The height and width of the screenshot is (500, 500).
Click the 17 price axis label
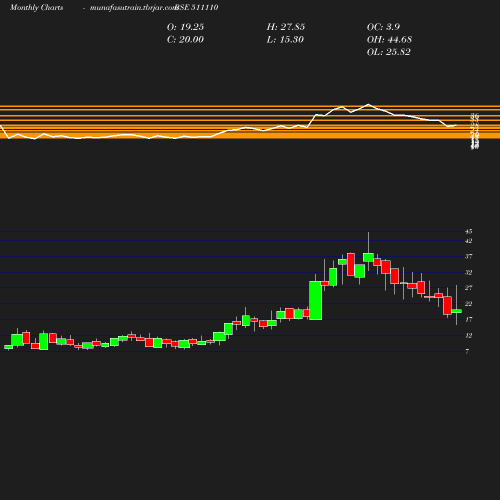tap(469, 319)
